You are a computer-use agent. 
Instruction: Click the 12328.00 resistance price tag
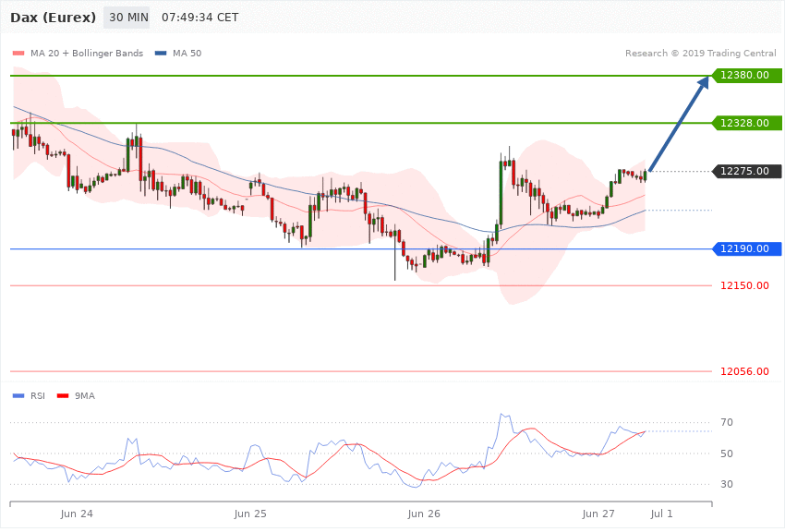[x=747, y=123]
